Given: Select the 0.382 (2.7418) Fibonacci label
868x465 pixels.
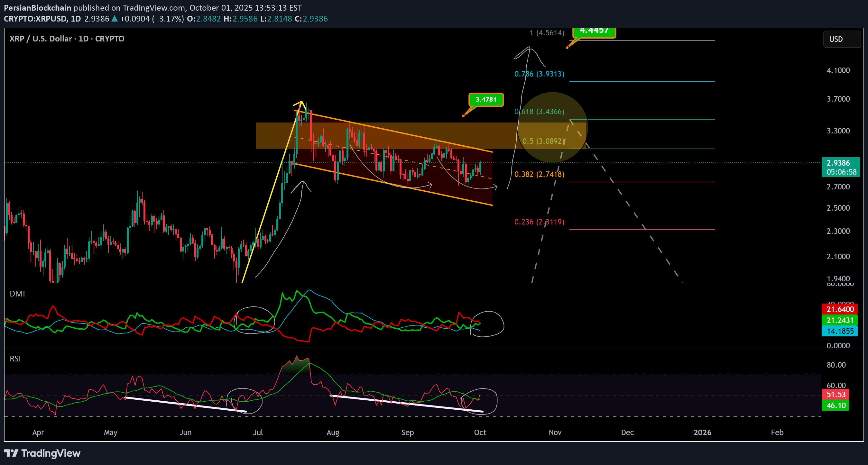Looking at the screenshot, I should pyautogui.click(x=539, y=174).
